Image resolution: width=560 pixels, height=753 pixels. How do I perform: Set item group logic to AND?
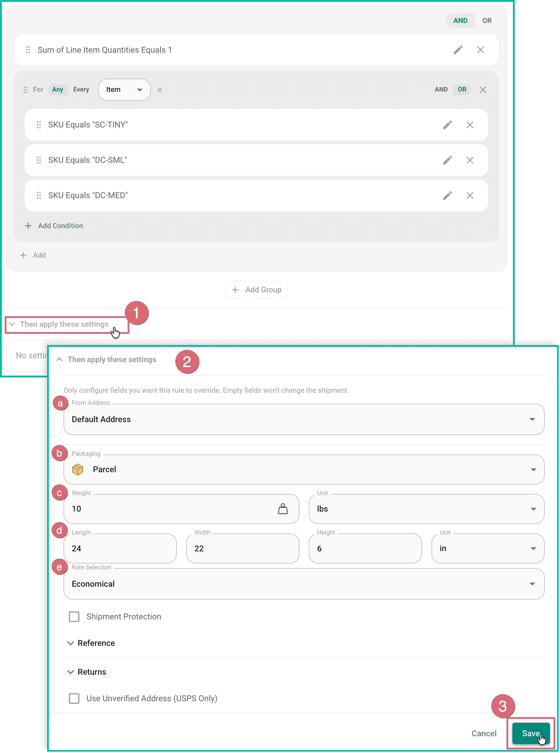coord(441,89)
